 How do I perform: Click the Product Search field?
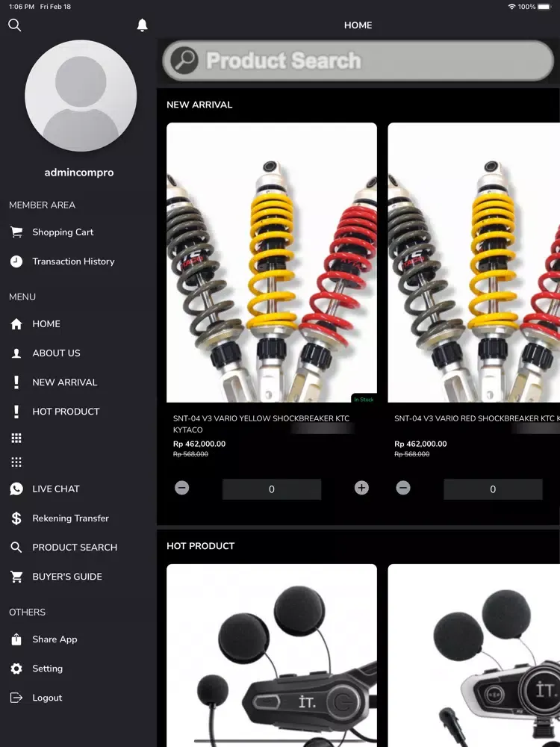point(358,61)
